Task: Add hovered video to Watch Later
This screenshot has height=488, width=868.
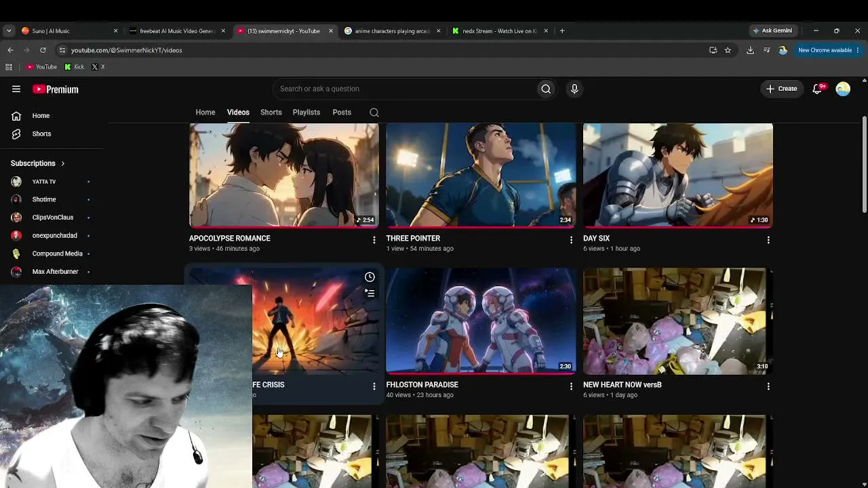Action: 370,277
